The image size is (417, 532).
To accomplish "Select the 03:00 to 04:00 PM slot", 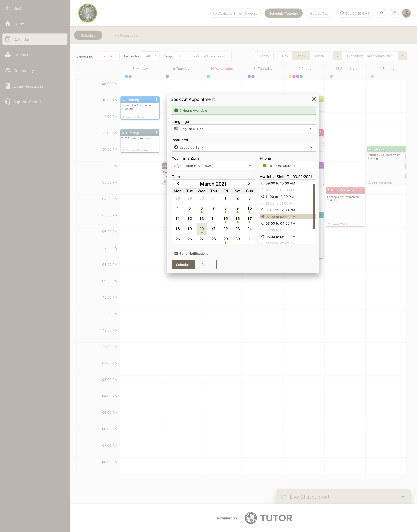I will tap(278, 224).
